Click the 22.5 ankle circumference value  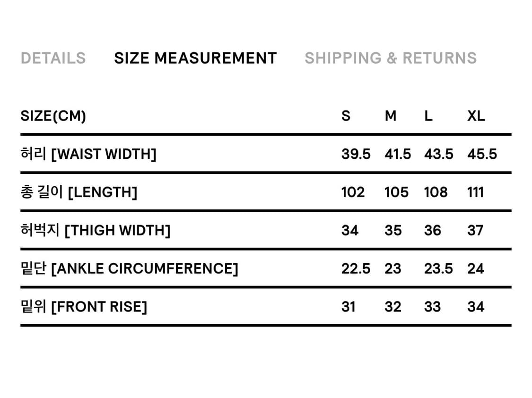(356, 268)
